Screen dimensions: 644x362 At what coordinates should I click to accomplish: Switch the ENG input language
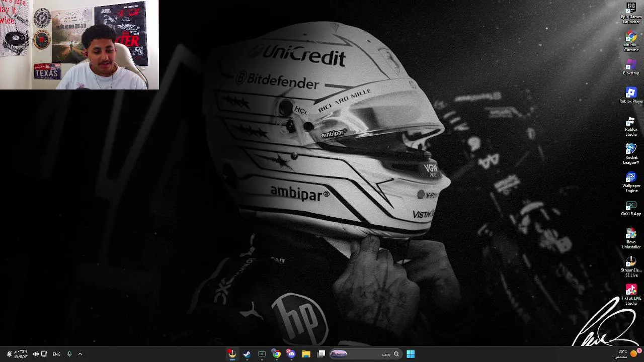[x=56, y=354]
